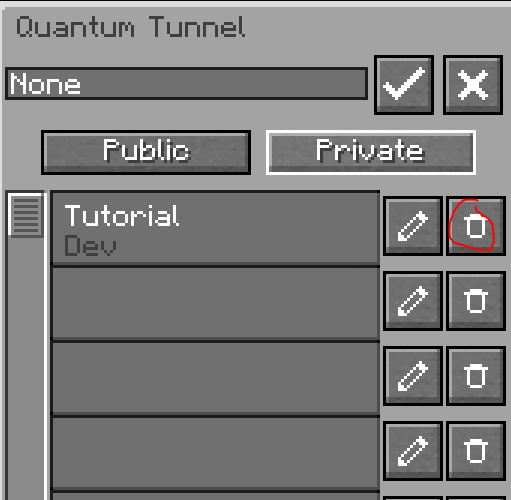Click the Quantum Tunnel title text
This screenshot has height=500, width=511.
tap(131, 27)
